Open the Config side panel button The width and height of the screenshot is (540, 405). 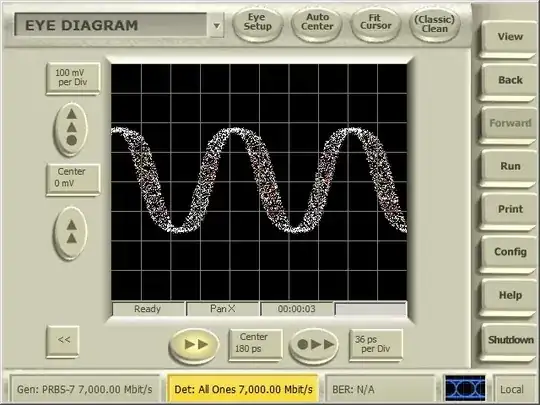point(509,253)
